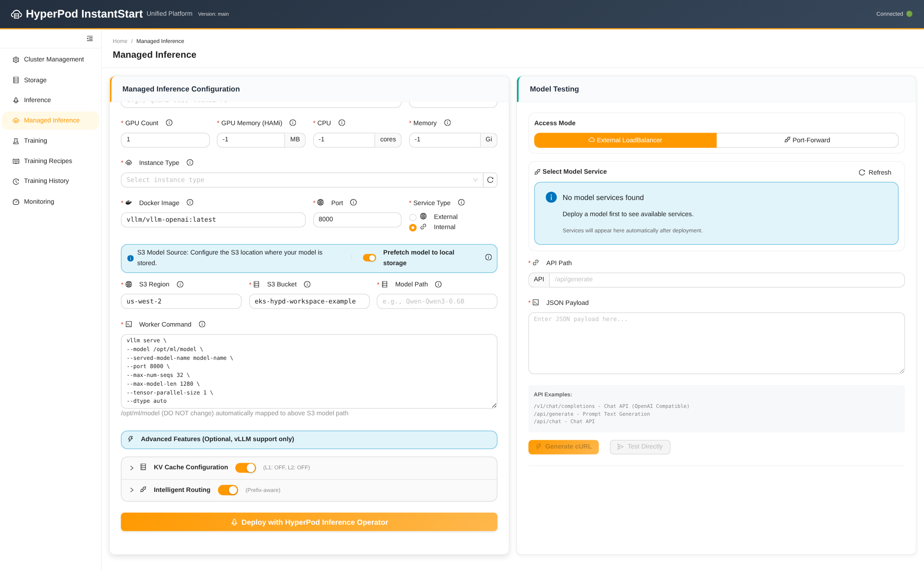The width and height of the screenshot is (924, 570).
Task: Click the Prefetch model info icon
Action: click(488, 257)
